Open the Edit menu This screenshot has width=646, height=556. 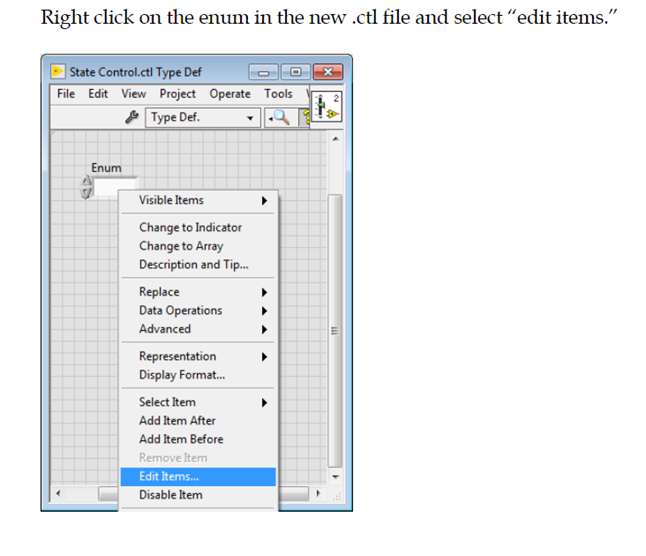(98, 94)
